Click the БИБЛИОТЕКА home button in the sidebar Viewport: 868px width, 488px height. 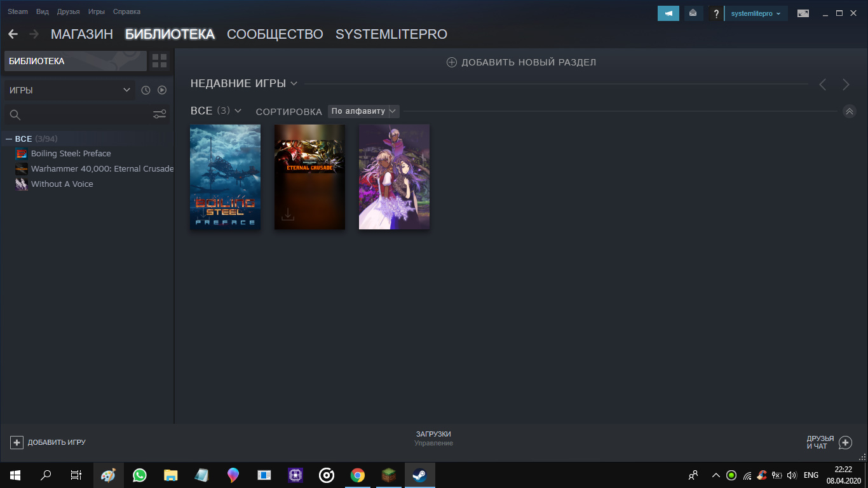tap(76, 61)
